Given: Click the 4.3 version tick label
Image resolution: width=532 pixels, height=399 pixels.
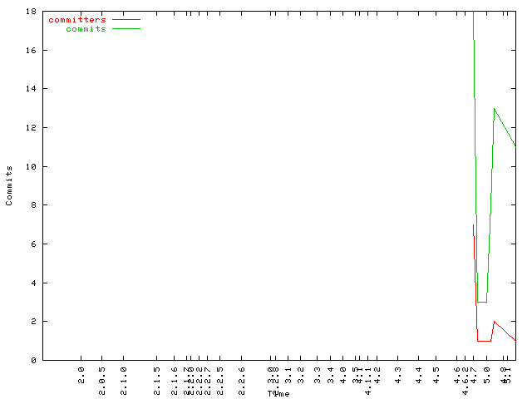Looking at the screenshot, I should pyautogui.click(x=398, y=374).
